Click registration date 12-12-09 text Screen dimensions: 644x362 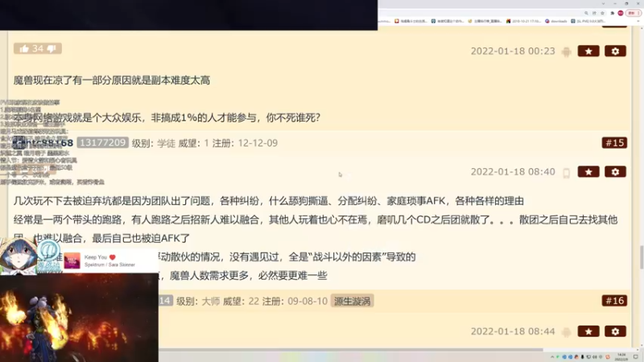point(258,143)
